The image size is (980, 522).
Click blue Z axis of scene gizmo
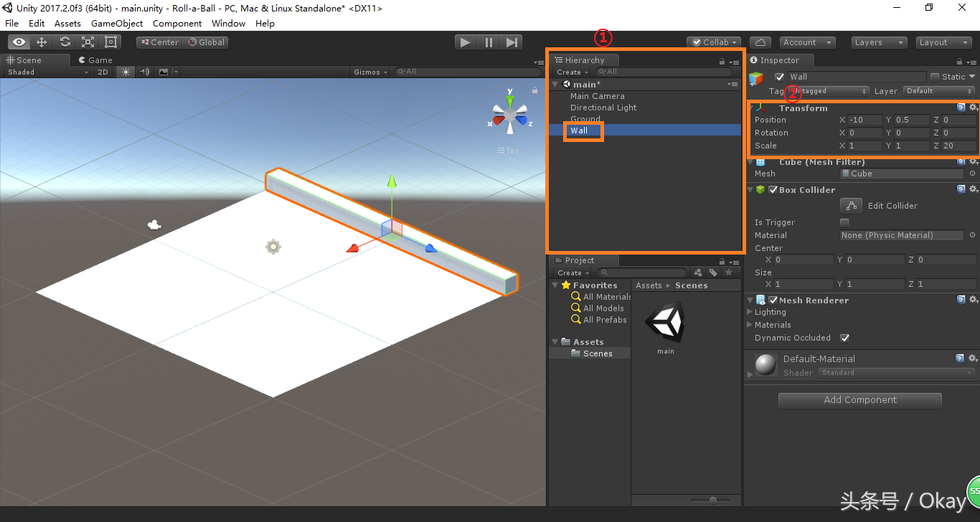point(522,119)
